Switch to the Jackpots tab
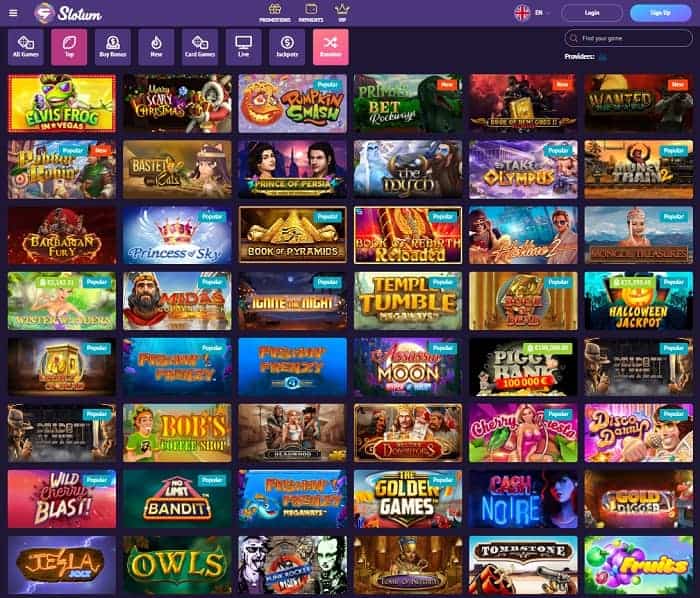700x598 pixels. tap(287, 47)
